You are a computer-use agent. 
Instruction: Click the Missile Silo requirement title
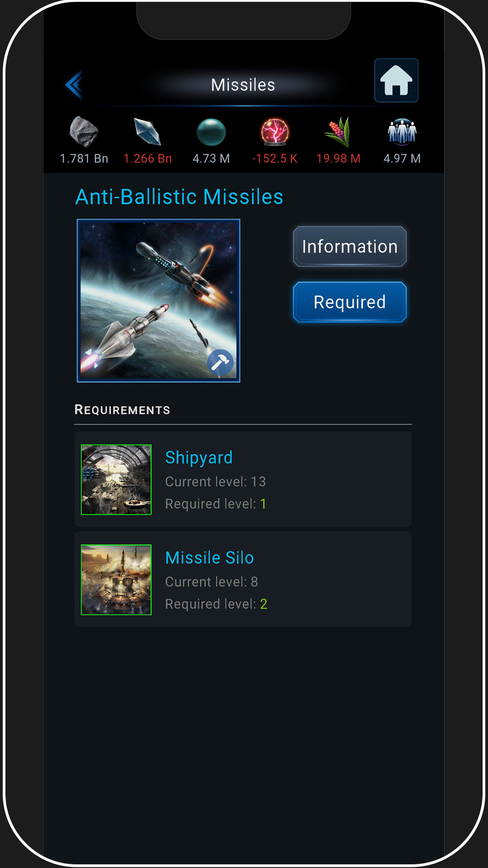[x=210, y=558]
